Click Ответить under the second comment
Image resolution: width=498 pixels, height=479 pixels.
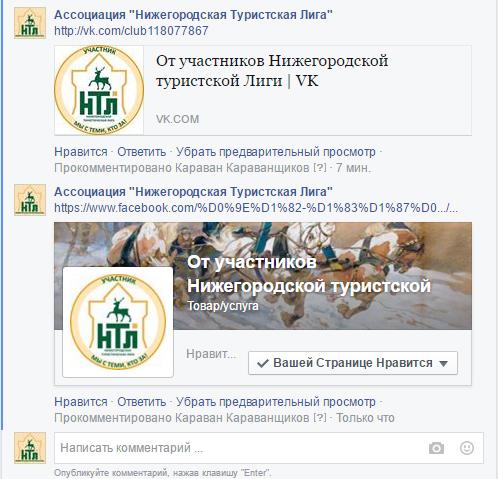tap(141, 402)
